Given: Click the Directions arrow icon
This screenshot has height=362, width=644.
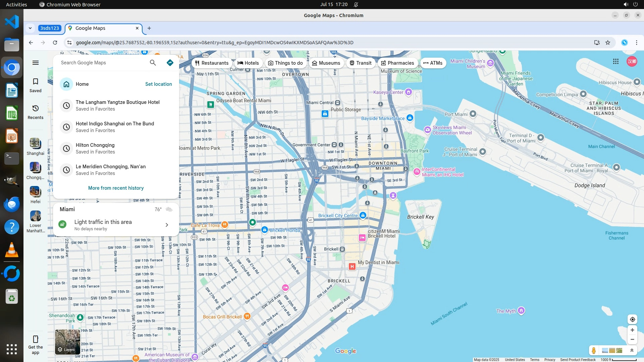Looking at the screenshot, I should [x=170, y=63].
